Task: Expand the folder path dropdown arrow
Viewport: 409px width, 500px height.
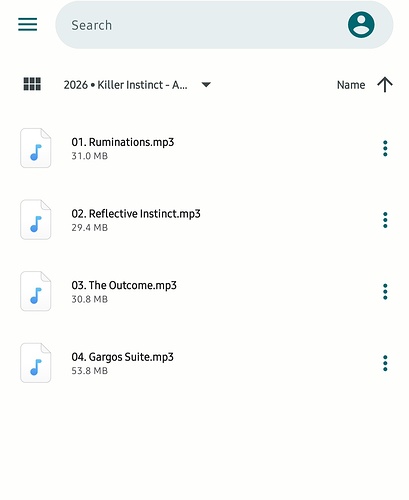Action: pyautogui.click(x=206, y=85)
